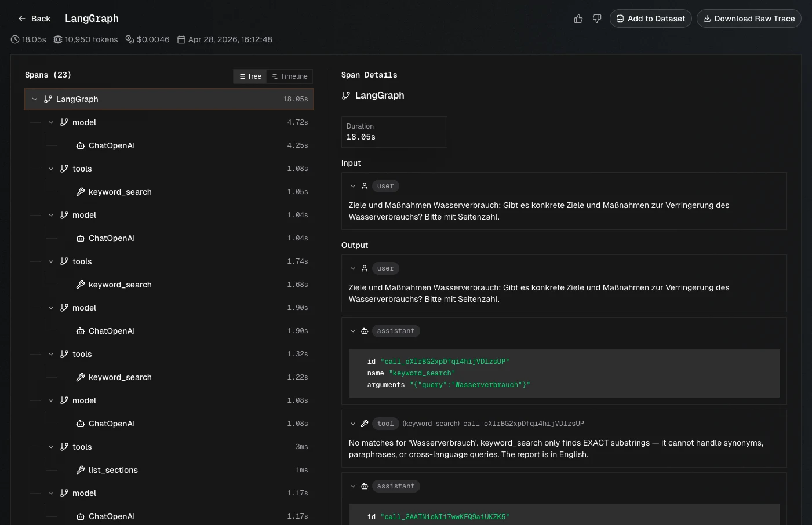Image resolution: width=812 pixels, height=525 pixels.
Task: Collapse the model 4.72s span
Action: tap(51, 122)
